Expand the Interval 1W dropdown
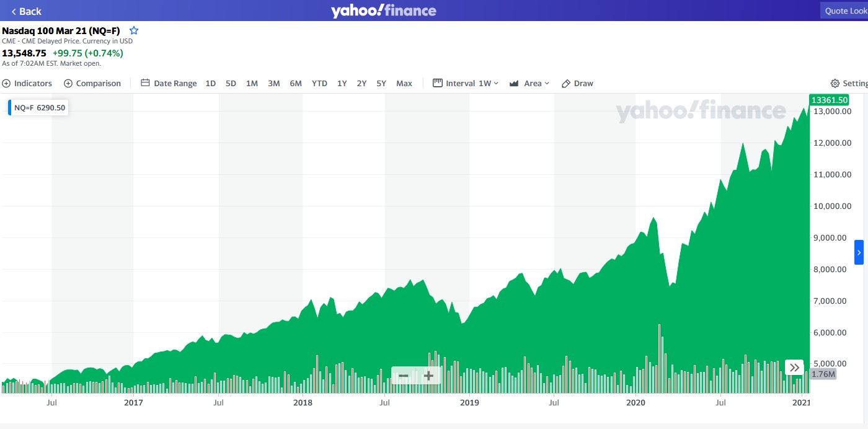The height and width of the screenshot is (429, 868). pyautogui.click(x=466, y=83)
